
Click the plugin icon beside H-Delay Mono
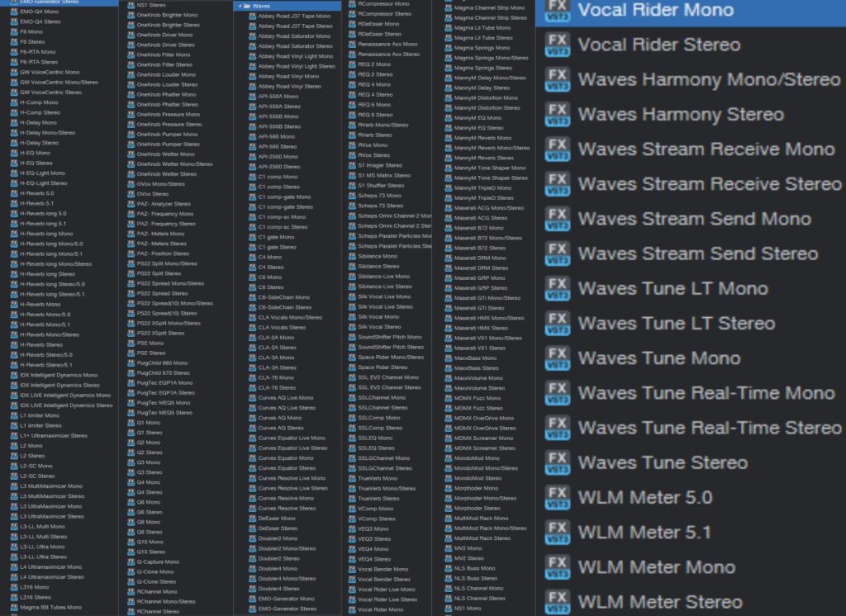[13, 123]
